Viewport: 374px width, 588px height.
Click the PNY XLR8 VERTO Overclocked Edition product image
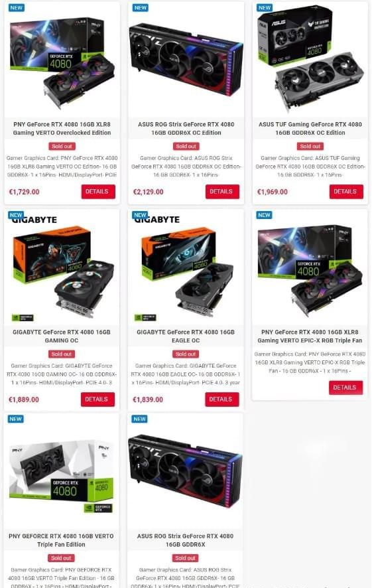[x=62, y=61]
